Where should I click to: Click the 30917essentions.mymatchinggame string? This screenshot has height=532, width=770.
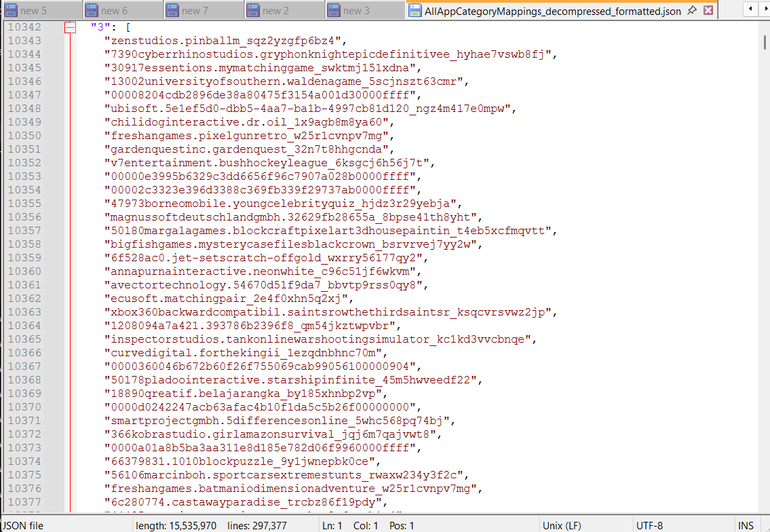tap(260, 68)
